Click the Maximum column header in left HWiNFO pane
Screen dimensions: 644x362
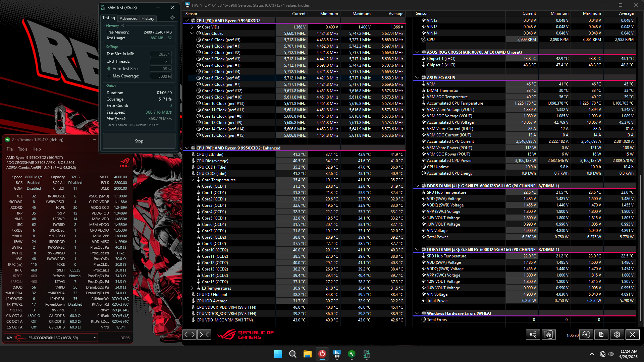pyautogui.click(x=357, y=14)
